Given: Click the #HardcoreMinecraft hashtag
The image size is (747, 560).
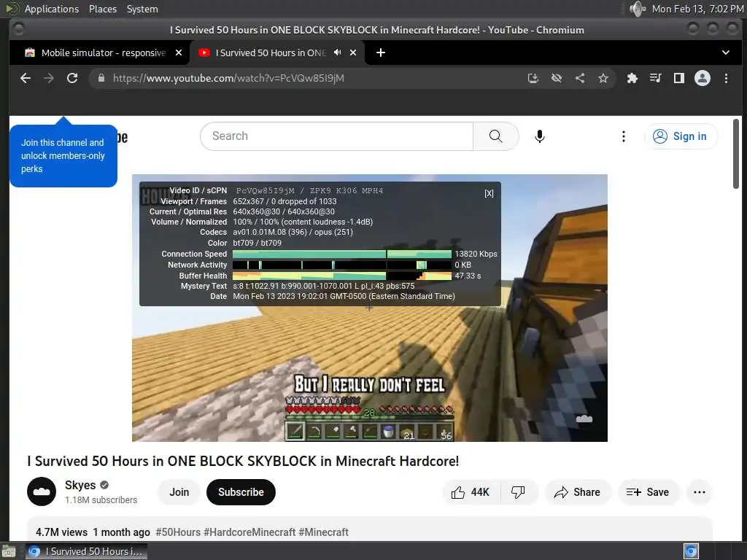Looking at the screenshot, I should [249, 532].
